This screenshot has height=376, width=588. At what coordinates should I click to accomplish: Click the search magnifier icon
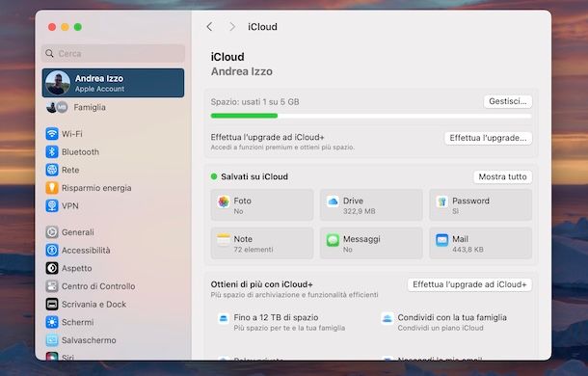(49, 53)
